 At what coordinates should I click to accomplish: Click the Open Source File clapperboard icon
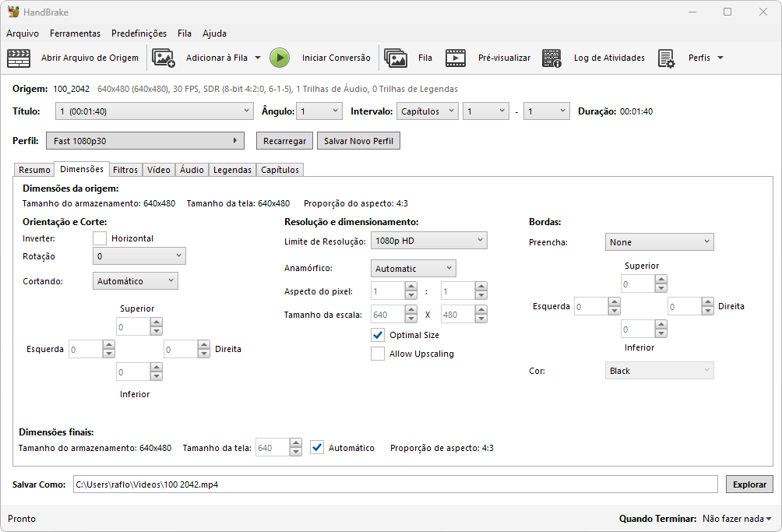[x=19, y=58]
